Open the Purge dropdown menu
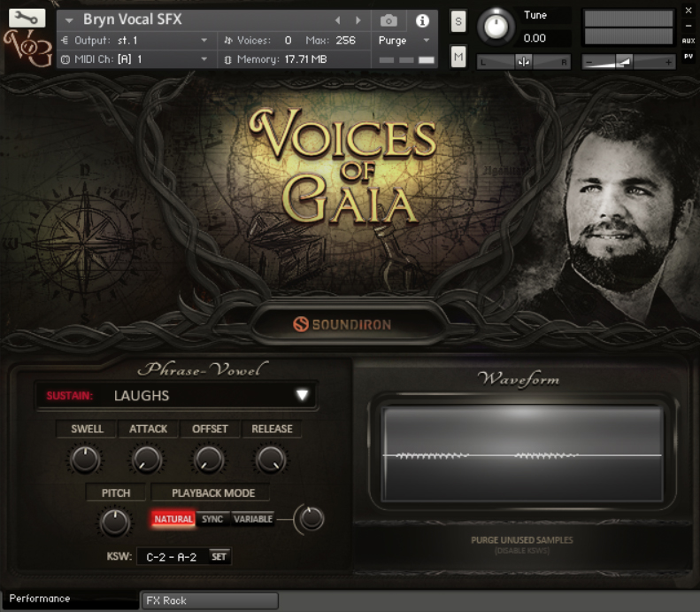700x612 pixels. 404,40
